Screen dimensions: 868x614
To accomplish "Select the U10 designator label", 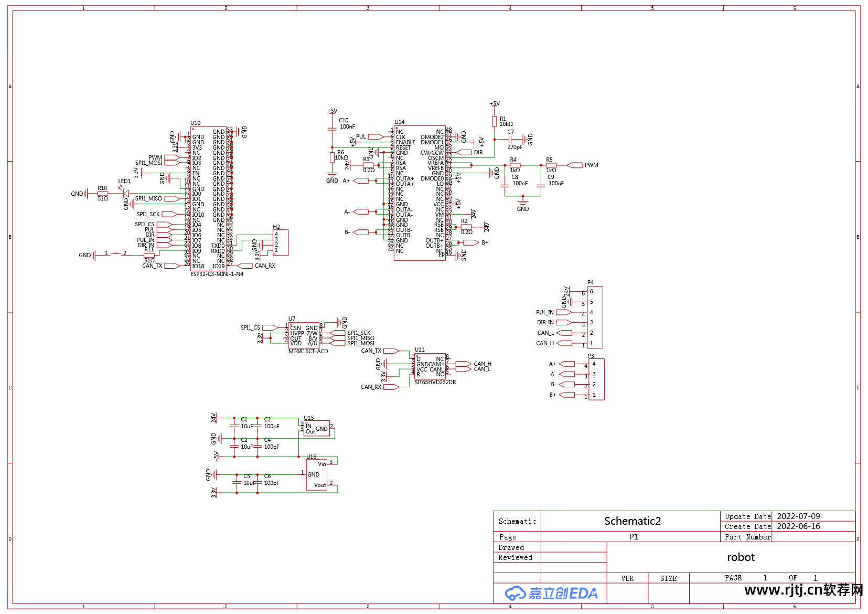I will tap(195, 123).
